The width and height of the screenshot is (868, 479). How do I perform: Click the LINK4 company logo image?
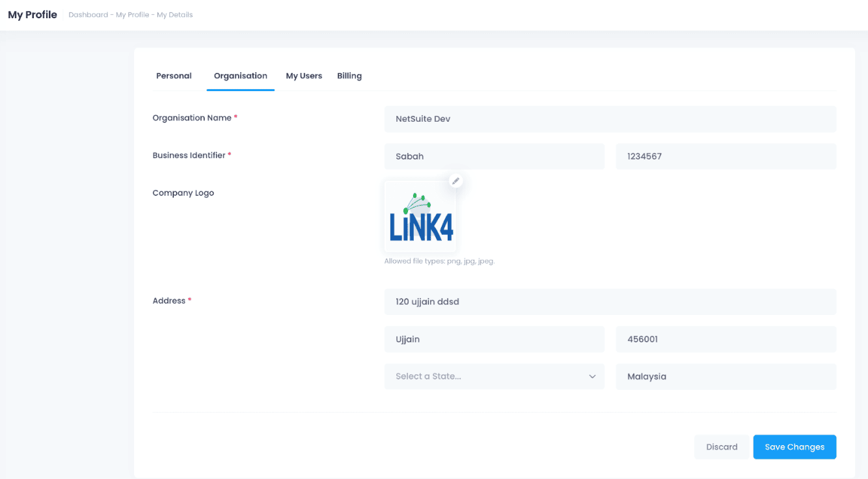pos(420,217)
